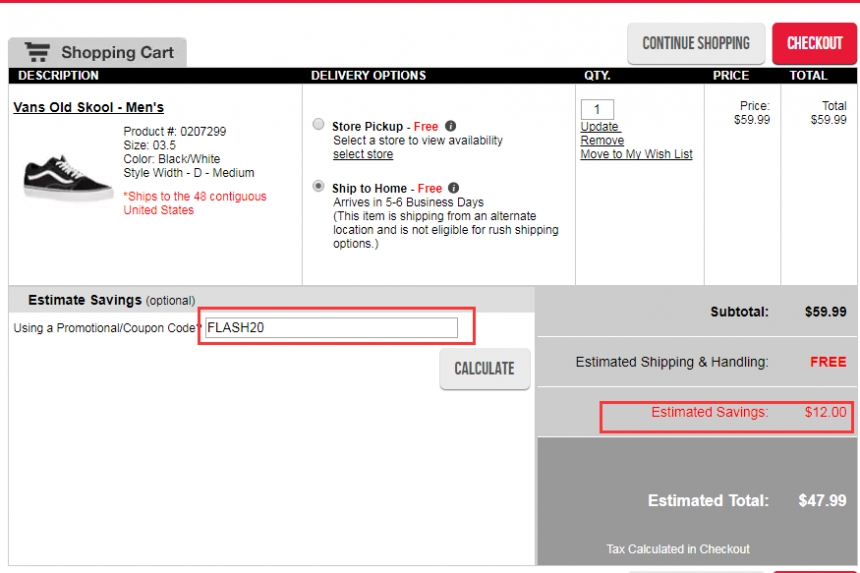Click the select store link
Screen dimensions: 860x573
click(x=363, y=154)
